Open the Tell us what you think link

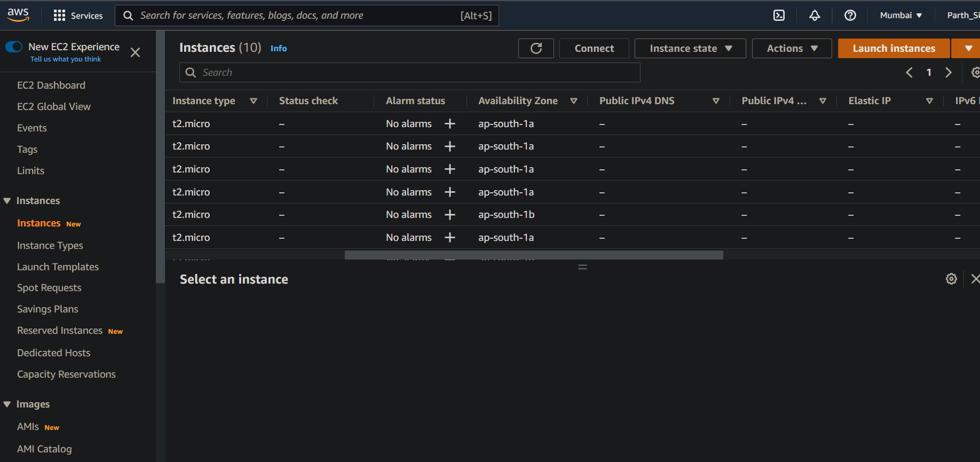(66, 59)
